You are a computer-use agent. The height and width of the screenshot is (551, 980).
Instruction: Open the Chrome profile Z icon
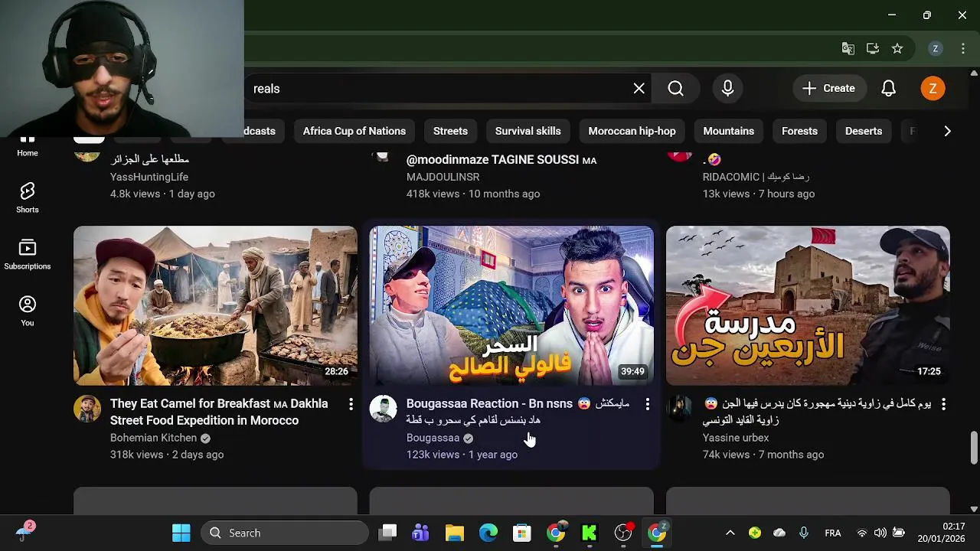[935, 48]
